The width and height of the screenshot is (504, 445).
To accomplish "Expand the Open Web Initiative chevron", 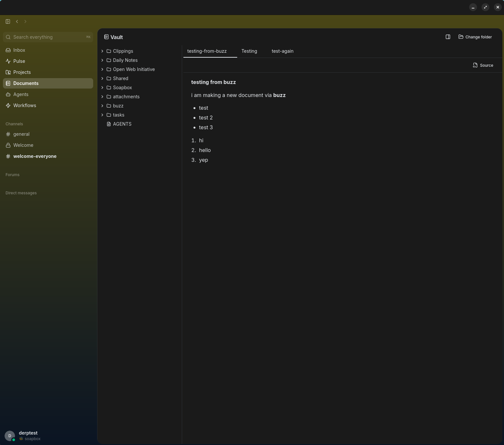I will tap(102, 69).
